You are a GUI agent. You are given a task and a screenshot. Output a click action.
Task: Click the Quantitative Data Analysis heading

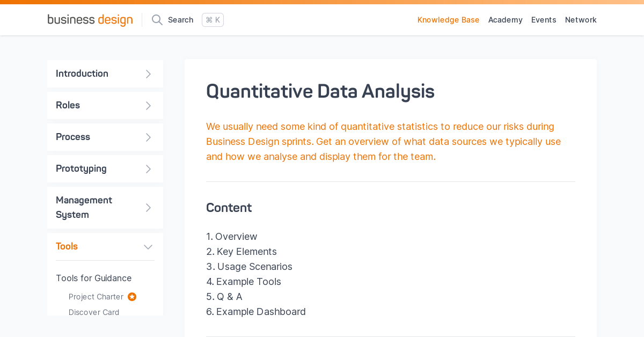320,91
